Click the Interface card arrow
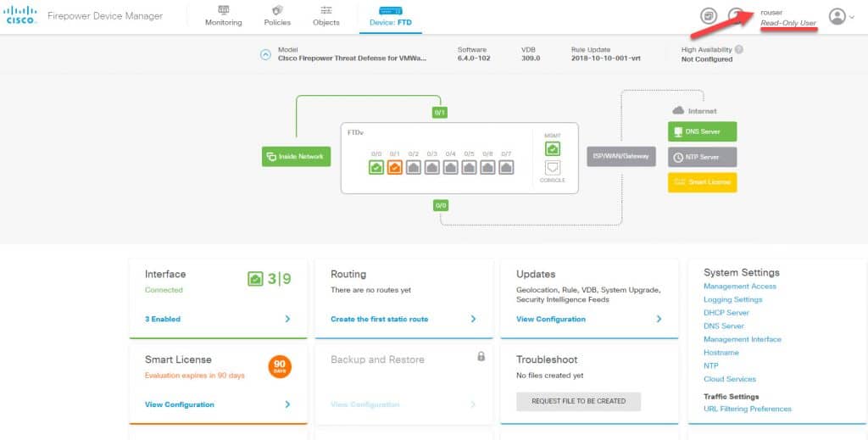868x440 pixels. tap(287, 319)
